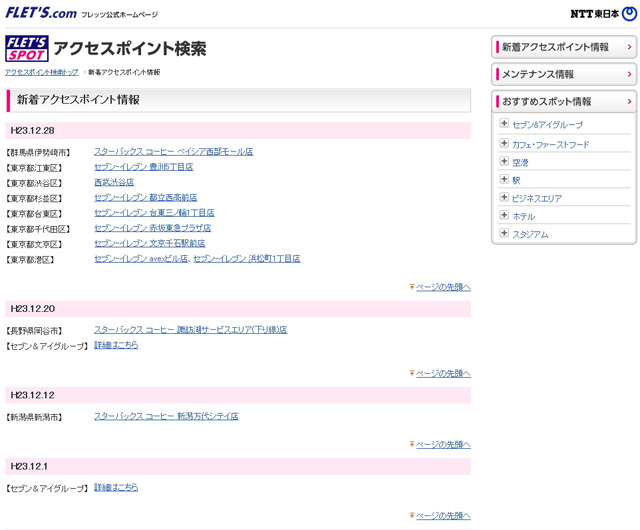This screenshot has height=530, width=640.
Task: Click 【東京都江東区】 region label
Action: pyautogui.click(x=34, y=168)
